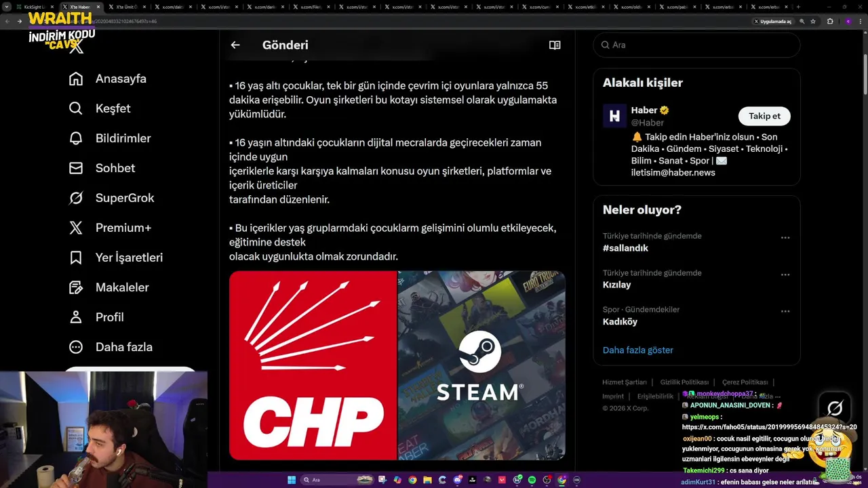The width and height of the screenshot is (868, 488).
Task: Open Hizmet Şartları footer link
Action: tap(625, 382)
